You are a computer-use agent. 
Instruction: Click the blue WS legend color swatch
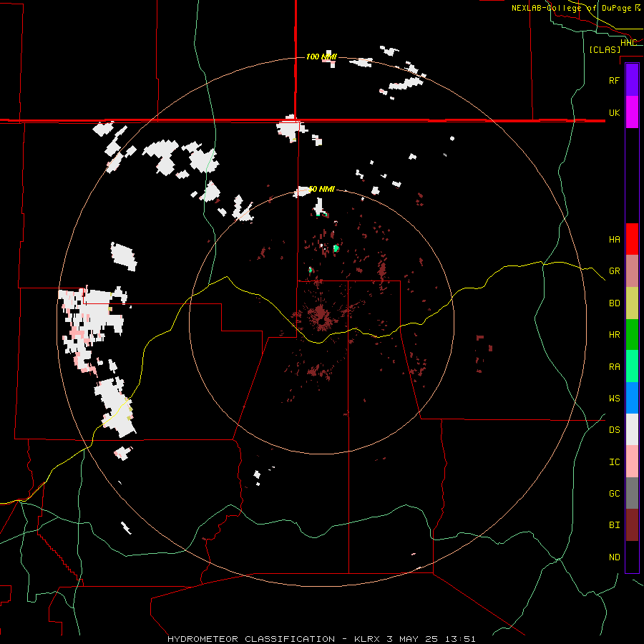[632, 398]
